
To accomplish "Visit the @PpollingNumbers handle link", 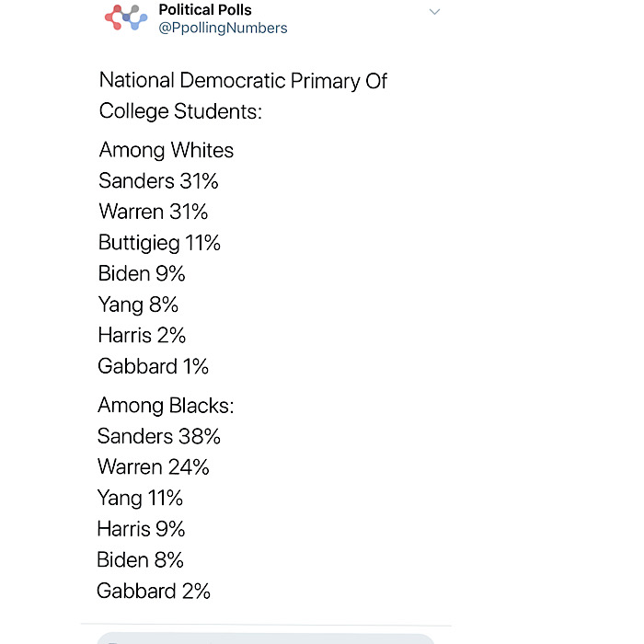I will [x=223, y=28].
